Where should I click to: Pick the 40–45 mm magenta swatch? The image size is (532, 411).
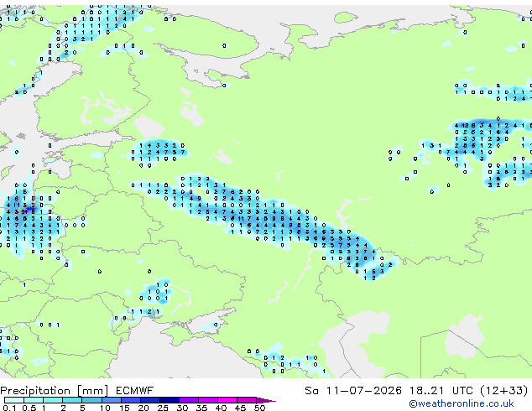pyautogui.click(x=227, y=400)
